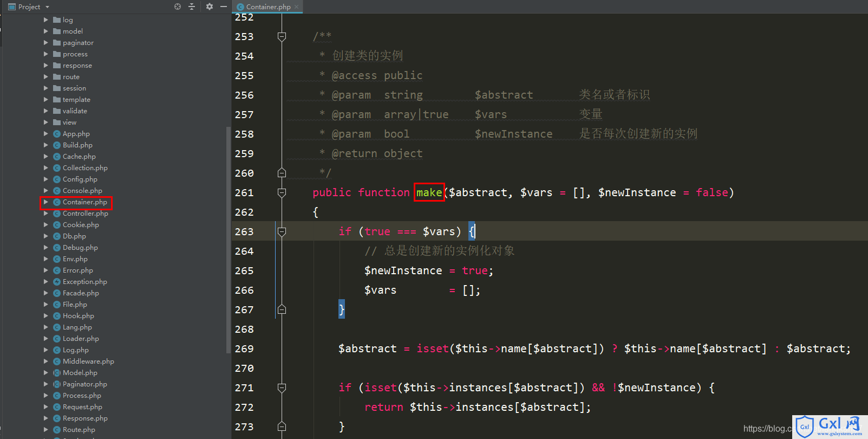Viewport: 868px width, 439px height.
Task: Select the Hook.php file icon
Action: click(x=57, y=316)
